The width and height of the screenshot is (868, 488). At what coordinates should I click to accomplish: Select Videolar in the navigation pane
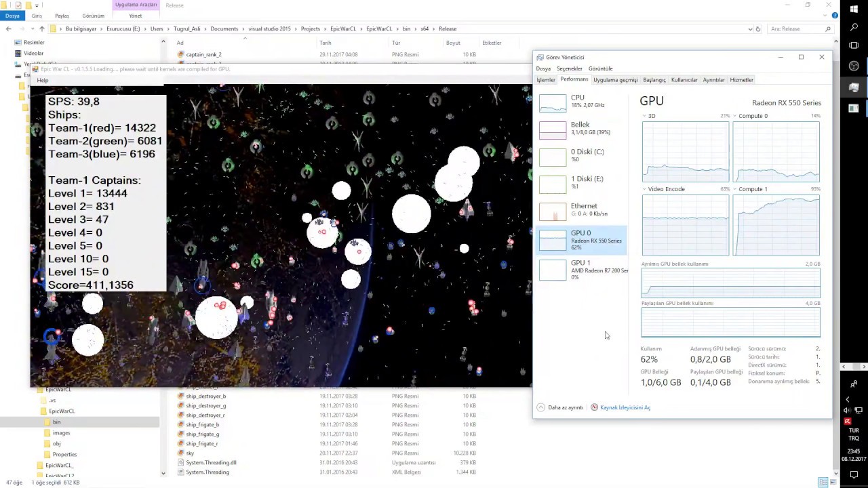[33, 53]
